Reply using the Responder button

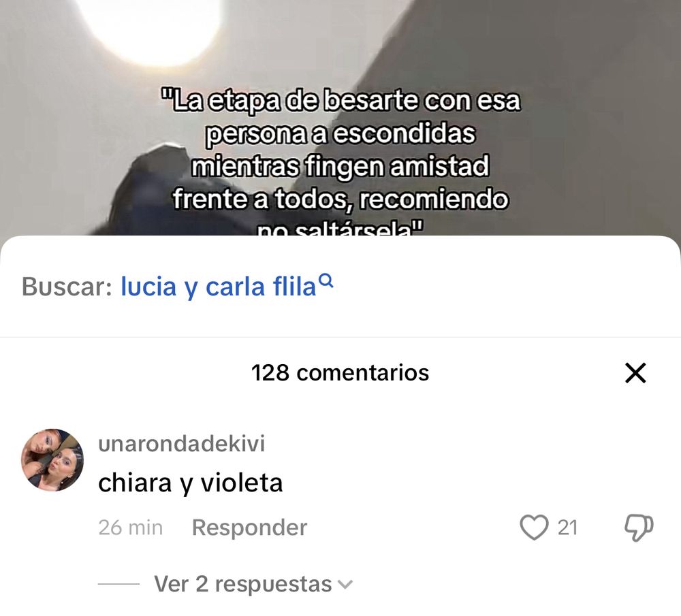(249, 528)
